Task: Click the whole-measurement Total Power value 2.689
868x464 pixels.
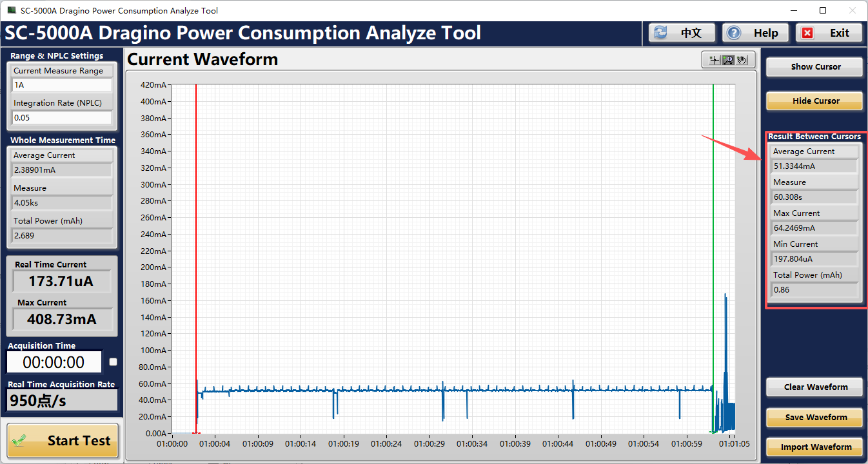Action: coord(62,236)
